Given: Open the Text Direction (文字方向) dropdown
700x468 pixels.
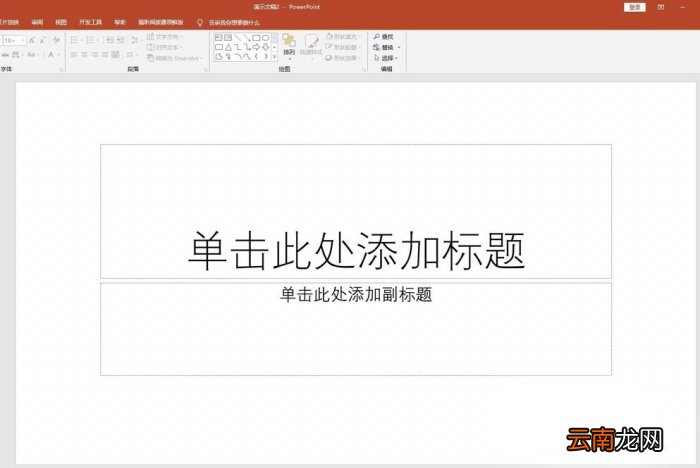Looking at the screenshot, I should point(165,37).
